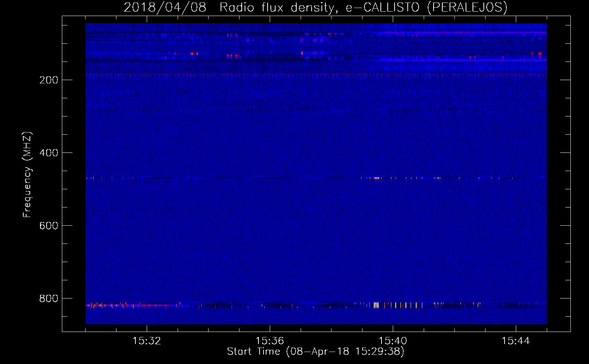Click the 15:36 time tick label
This screenshot has width=589, height=364.
click(x=270, y=341)
